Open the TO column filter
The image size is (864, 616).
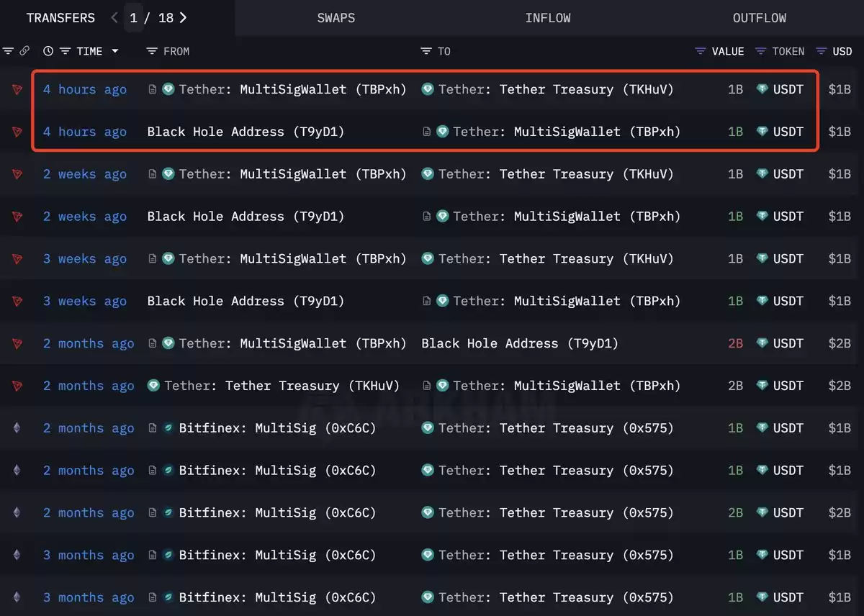click(x=426, y=51)
